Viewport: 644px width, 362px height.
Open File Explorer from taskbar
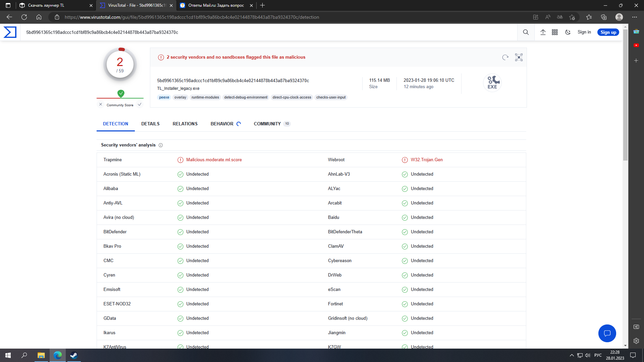pyautogui.click(x=41, y=355)
